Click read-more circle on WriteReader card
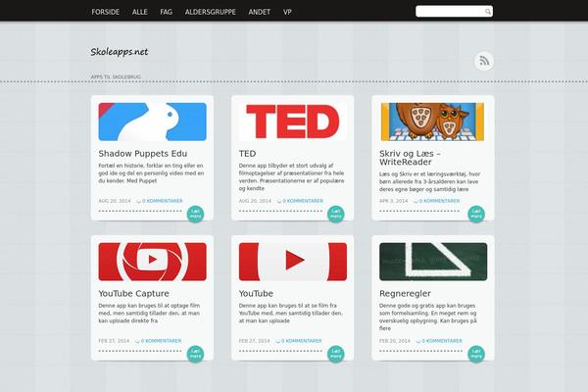Viewport: 588px width, 392px height. click(x=476, y=214)
